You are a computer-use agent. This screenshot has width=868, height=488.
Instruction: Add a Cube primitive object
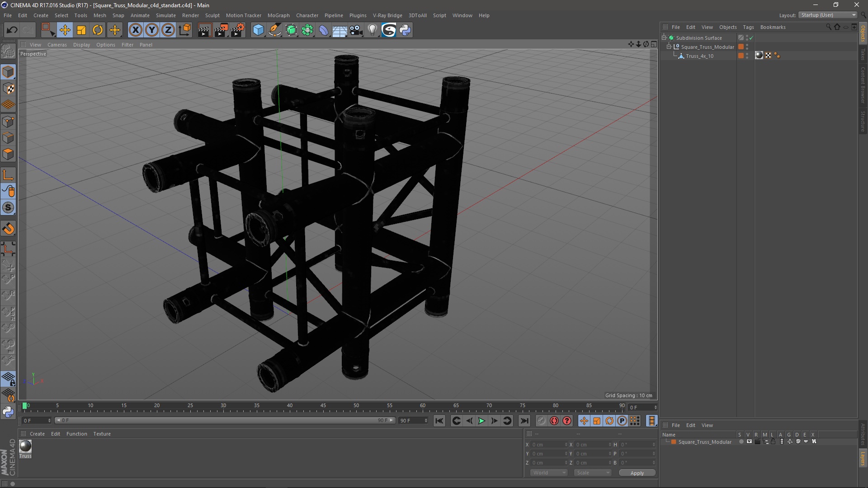click(x=258, y=30)
